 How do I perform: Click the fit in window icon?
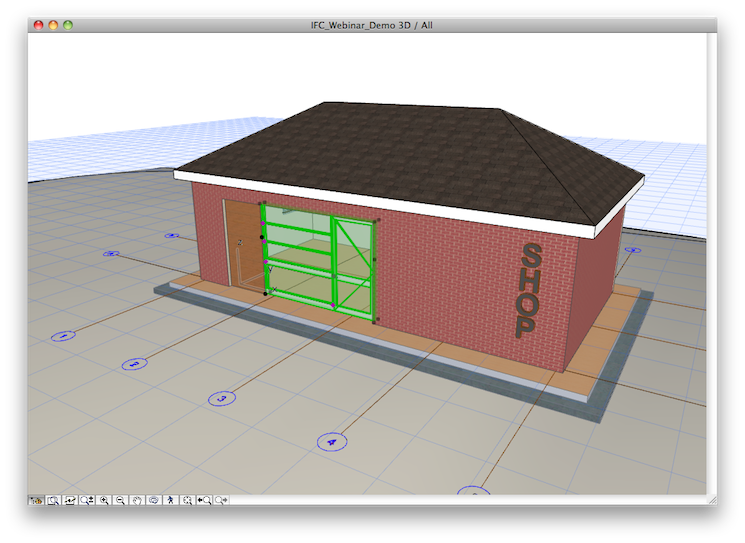(x=187, y=500)
